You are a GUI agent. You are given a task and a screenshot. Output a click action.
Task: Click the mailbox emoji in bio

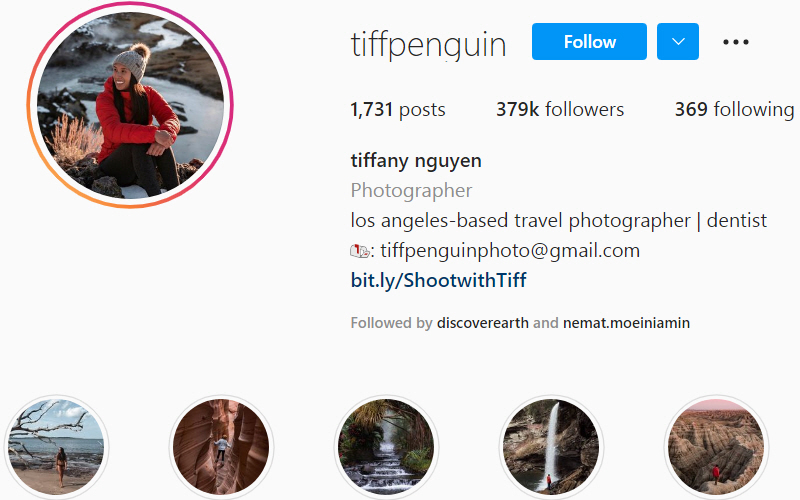[360, 251]
